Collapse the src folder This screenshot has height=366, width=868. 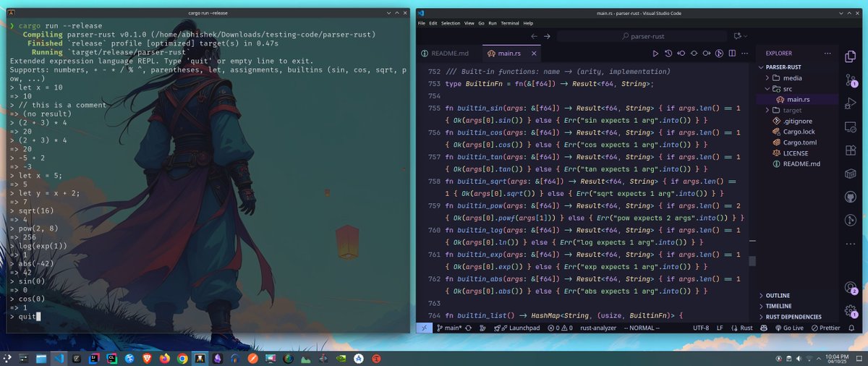[x=798, y=88]
